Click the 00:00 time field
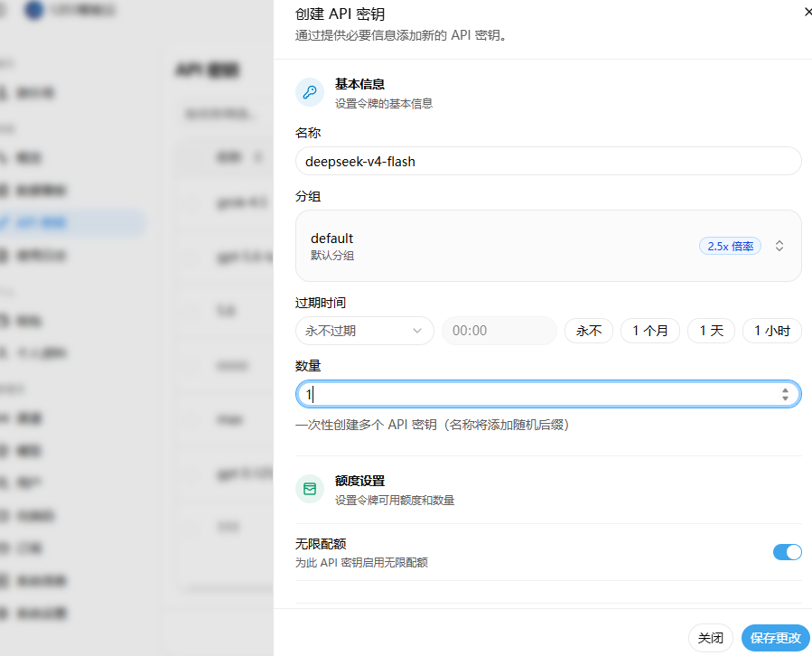 [x=499, y=331]
